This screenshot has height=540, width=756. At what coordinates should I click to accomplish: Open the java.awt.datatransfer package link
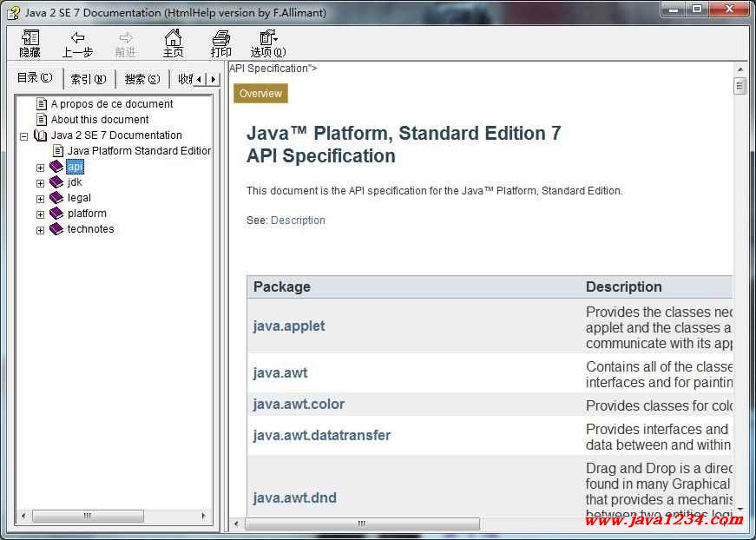click(321, 436)
